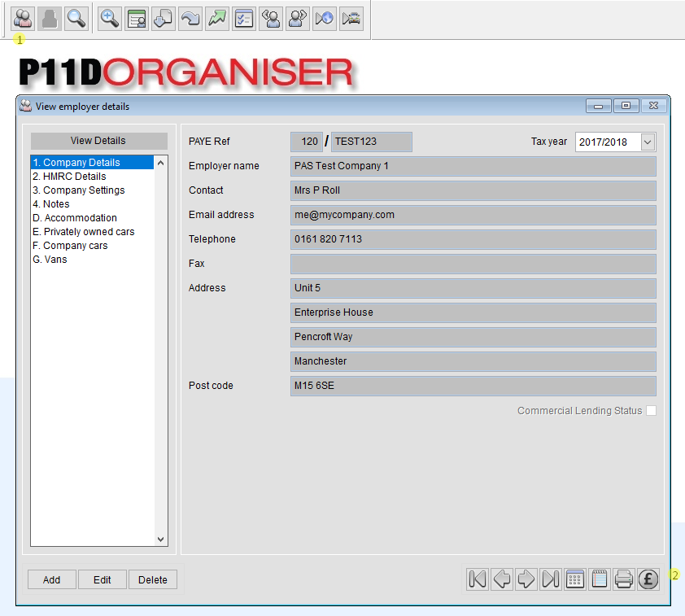Screen dimensions: 685x616
Task: Click the empty Fax field
Action: (473, 264)
